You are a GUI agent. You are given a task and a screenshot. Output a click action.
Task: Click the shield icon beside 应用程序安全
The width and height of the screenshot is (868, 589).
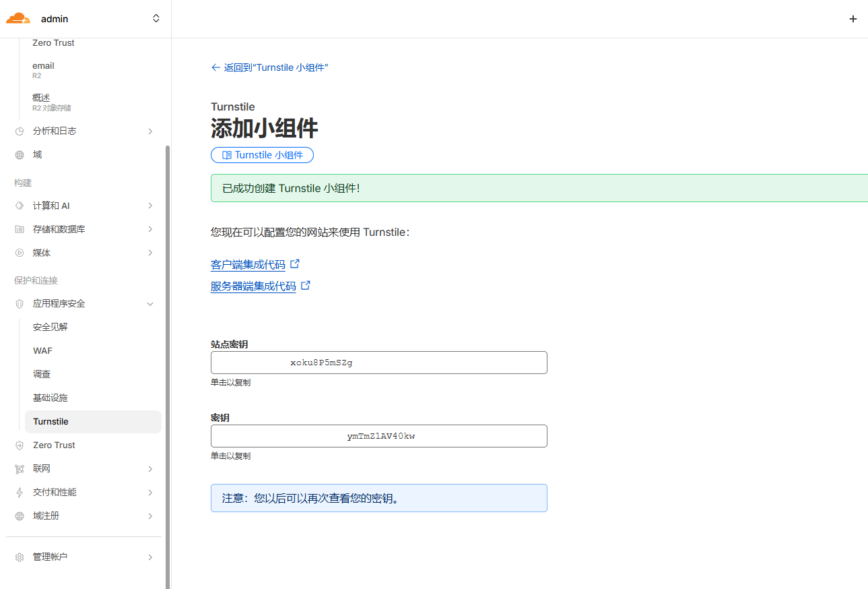coord(20,304)
